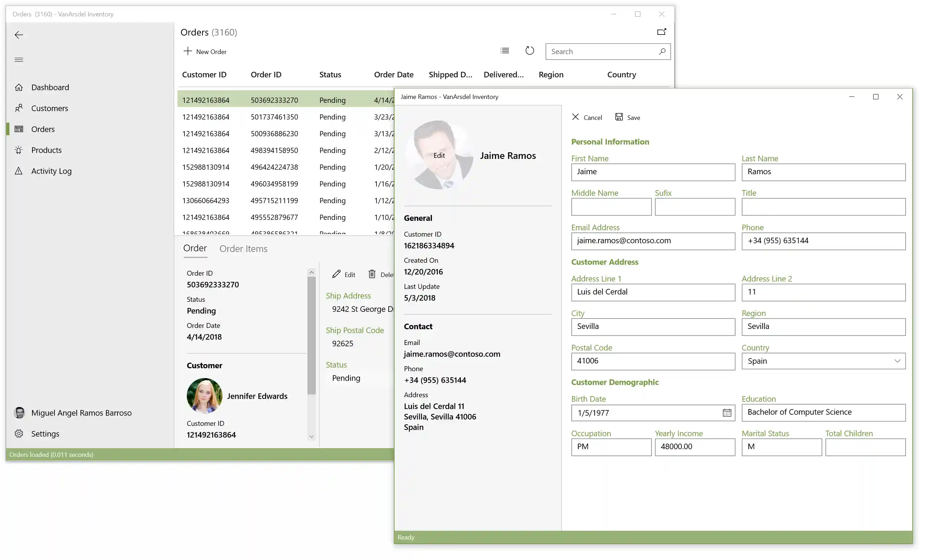Toggle the hamburger navigation menu
Screen dimensions: 930x560
[x=19, y=60]
